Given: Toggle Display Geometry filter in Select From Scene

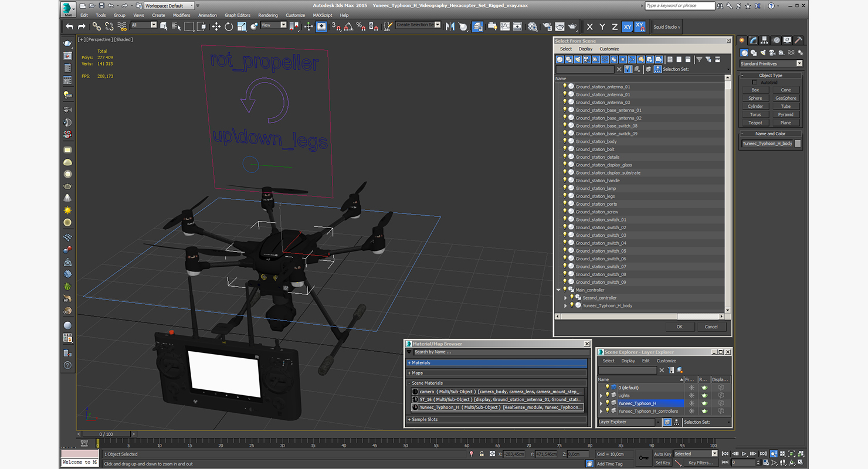Looking at the screenshot, I should (x=560, y=59).
